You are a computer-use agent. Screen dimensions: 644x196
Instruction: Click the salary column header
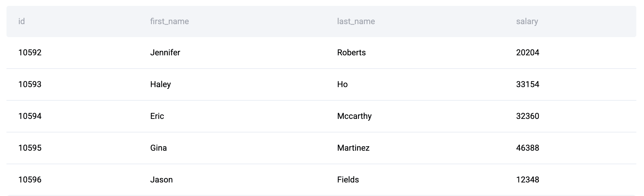coord(527,21)
